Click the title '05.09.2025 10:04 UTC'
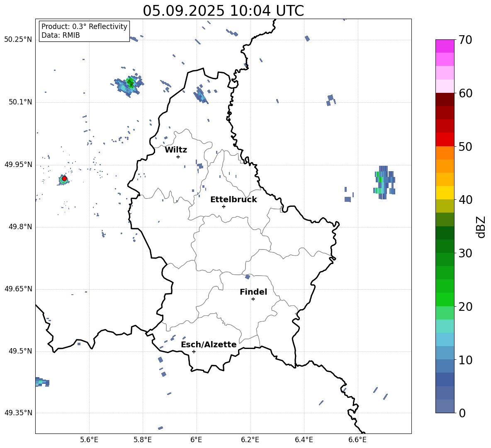Screen dimensions: 491x448 [x=223, y=11]
